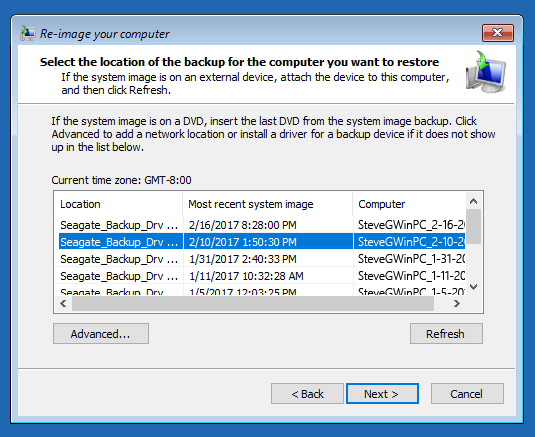Click Seagate_Backup_Drv location in 1/11/2017 row

(119, 276)
